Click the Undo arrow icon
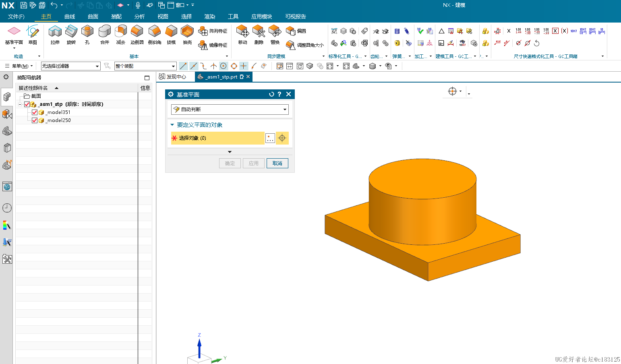Viewport: 621px width, 364px height. coord(54,5)
